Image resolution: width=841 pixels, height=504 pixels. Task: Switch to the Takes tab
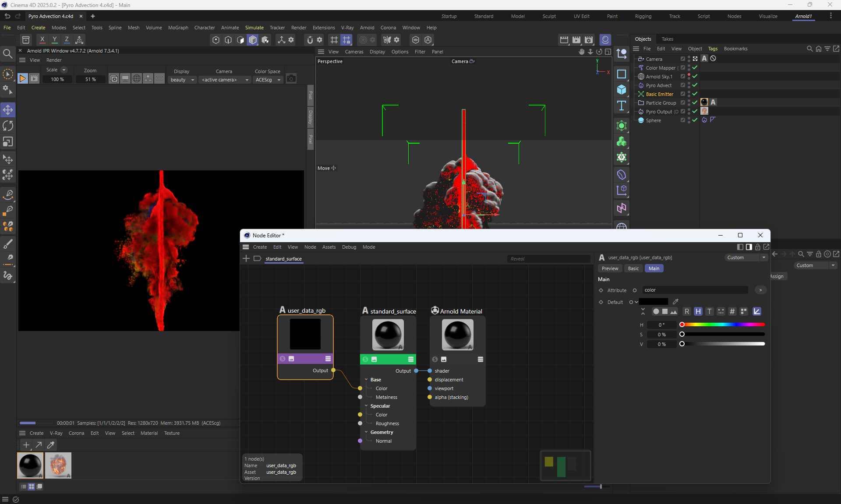click(x=667, y=39)
